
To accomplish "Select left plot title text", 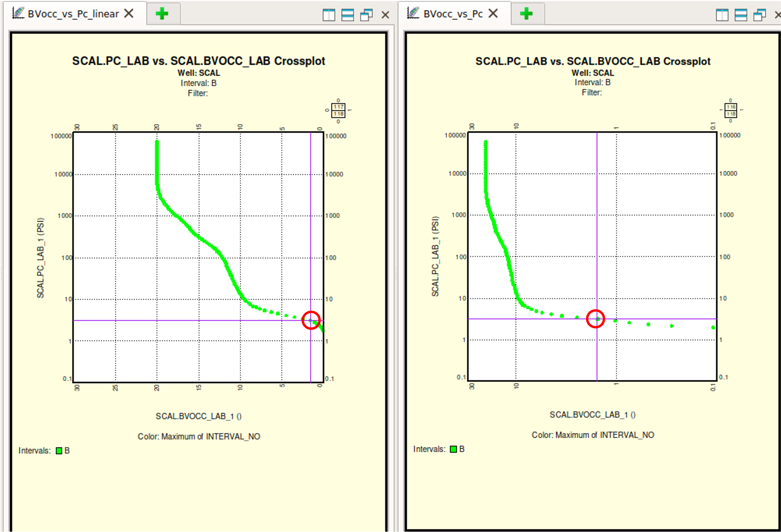I will (x=198, y=61).
